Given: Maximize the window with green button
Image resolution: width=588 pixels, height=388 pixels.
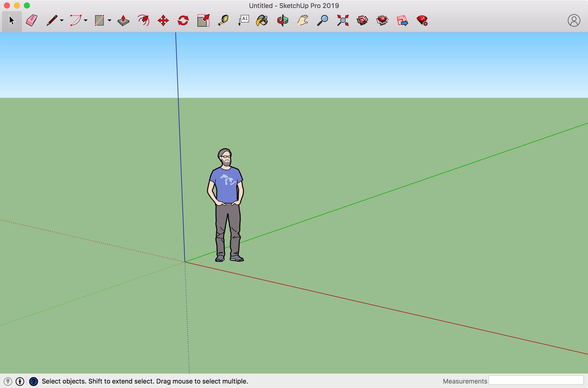Looking at the screenshot, I should coord(27,5).
